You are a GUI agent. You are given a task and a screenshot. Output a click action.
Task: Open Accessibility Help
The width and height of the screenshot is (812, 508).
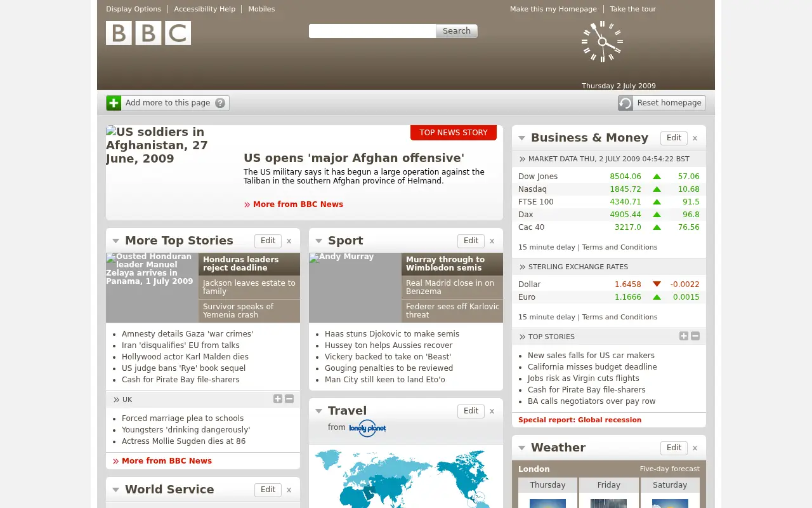(x=204, y=9)
